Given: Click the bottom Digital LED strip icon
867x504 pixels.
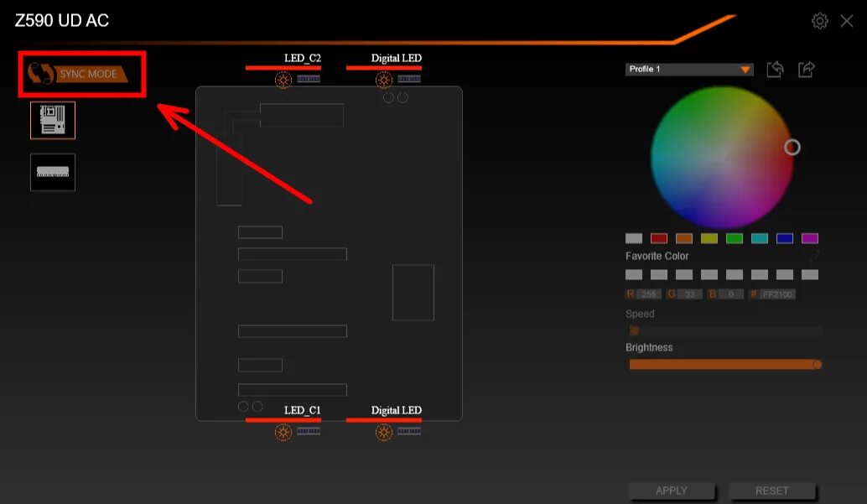Looking at the screenshot, I should [409, 431].
